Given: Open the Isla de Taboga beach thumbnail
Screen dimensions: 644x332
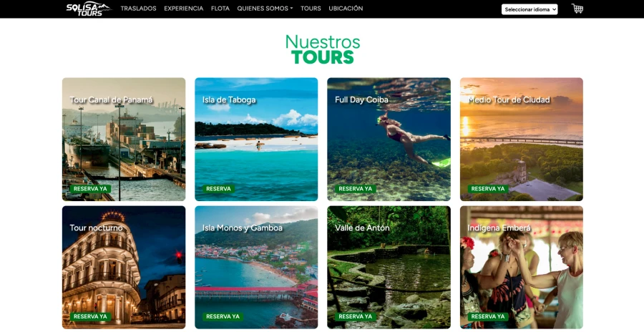Looking at the screenshot, I should click(x=256, y=140).
